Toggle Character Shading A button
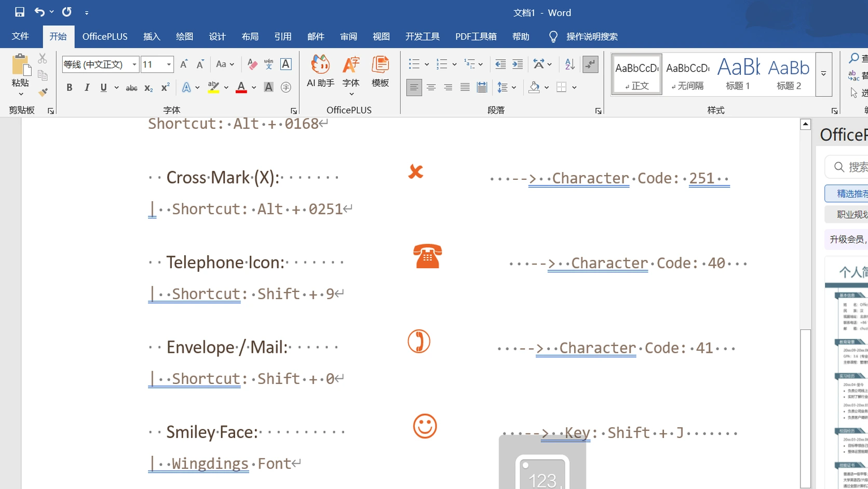 pyautogui.click(x=268, y=87)
